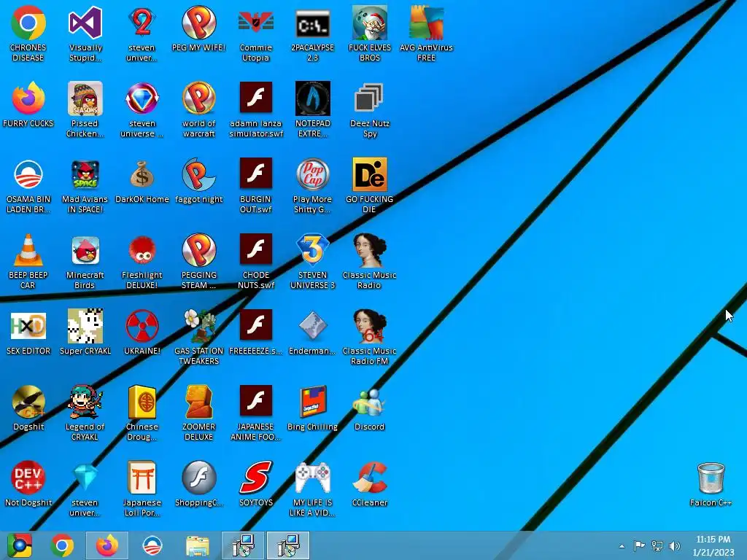The width and height of the screenshot is (747, 560).
Task: Open the Classic Music Radio FM icon
Action: tap(369, 326)
